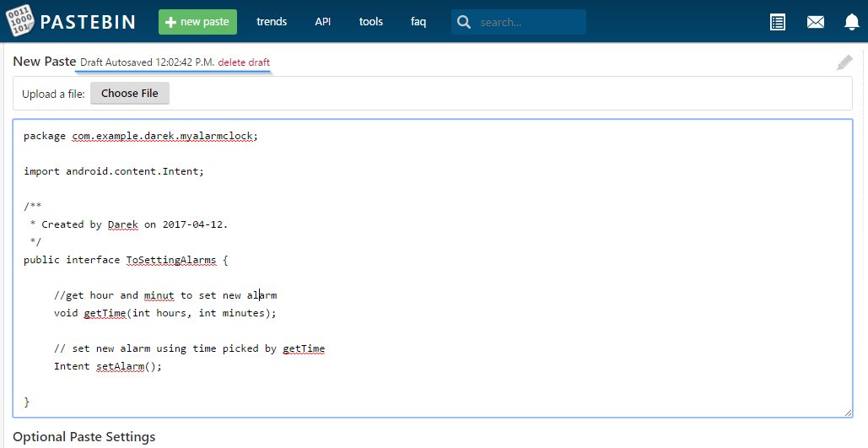Open the trends page

pos(272,22)
